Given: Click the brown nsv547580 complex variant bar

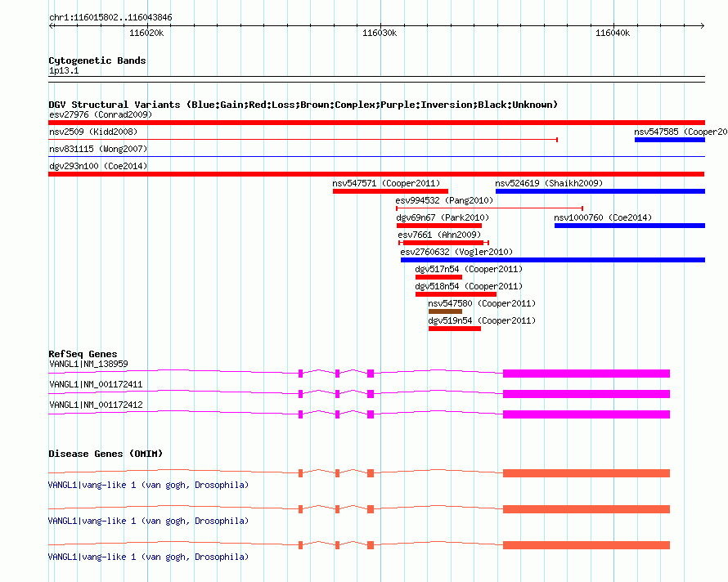Looking at the screenshot, I should 445,311.
